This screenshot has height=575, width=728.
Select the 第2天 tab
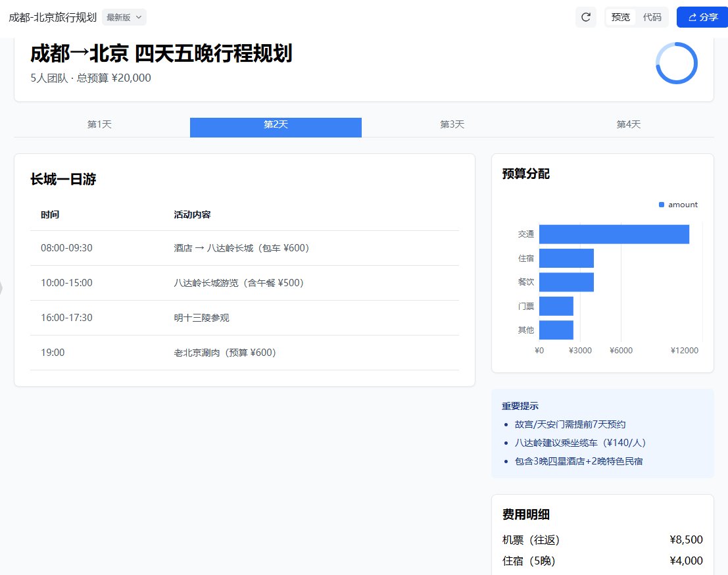click(276, 127)
